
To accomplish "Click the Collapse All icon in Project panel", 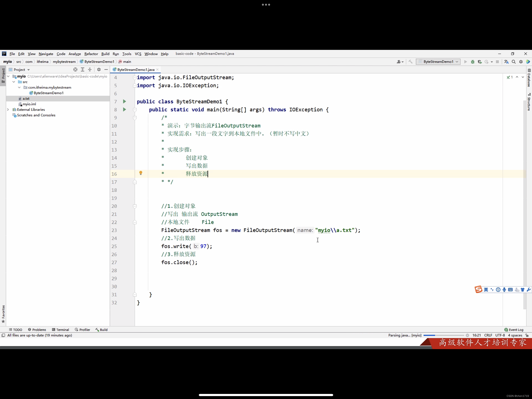I will 90,70.
